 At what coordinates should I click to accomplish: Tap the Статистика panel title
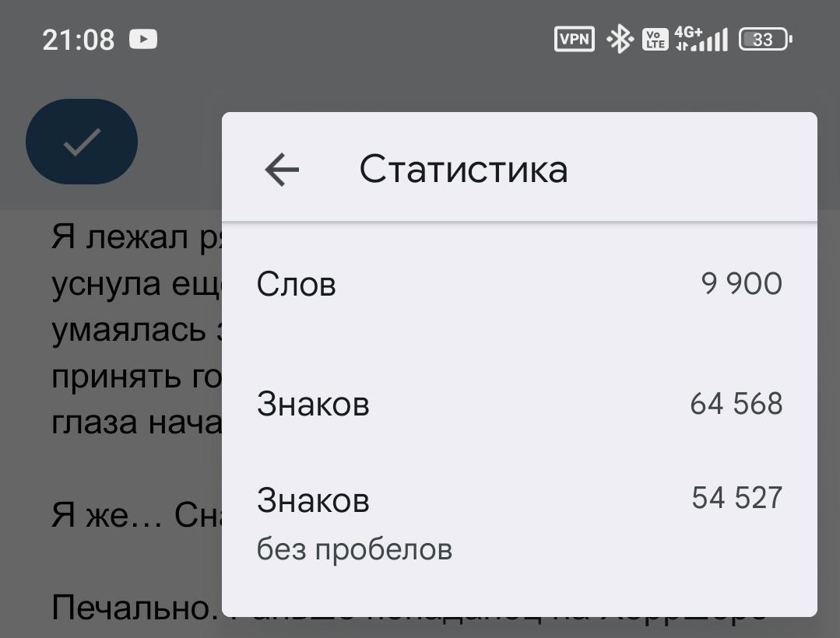pos(463,170)
